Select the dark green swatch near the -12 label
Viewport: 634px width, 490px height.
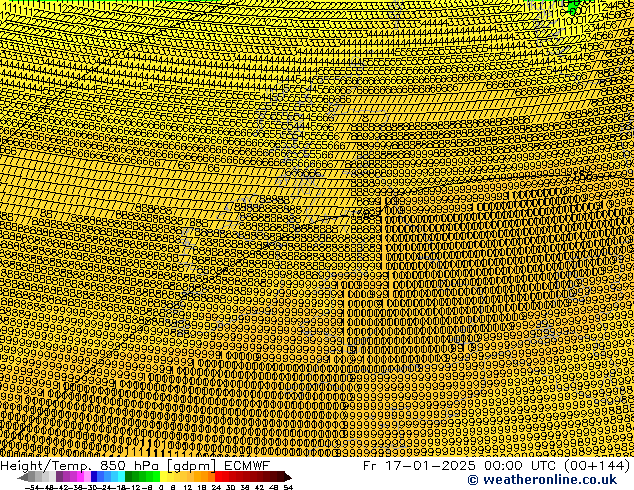[x=129, y=477]
